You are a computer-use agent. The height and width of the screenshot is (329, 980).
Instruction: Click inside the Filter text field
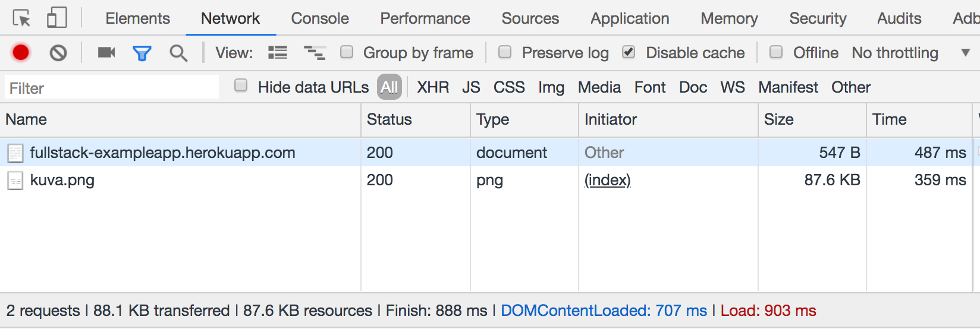coord(112,88)
